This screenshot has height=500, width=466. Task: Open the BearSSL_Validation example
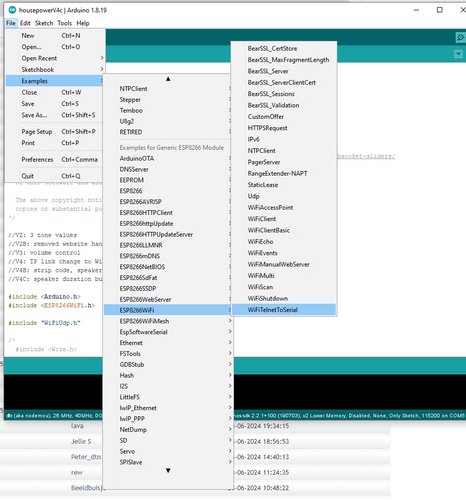click(x=284, y=105)
